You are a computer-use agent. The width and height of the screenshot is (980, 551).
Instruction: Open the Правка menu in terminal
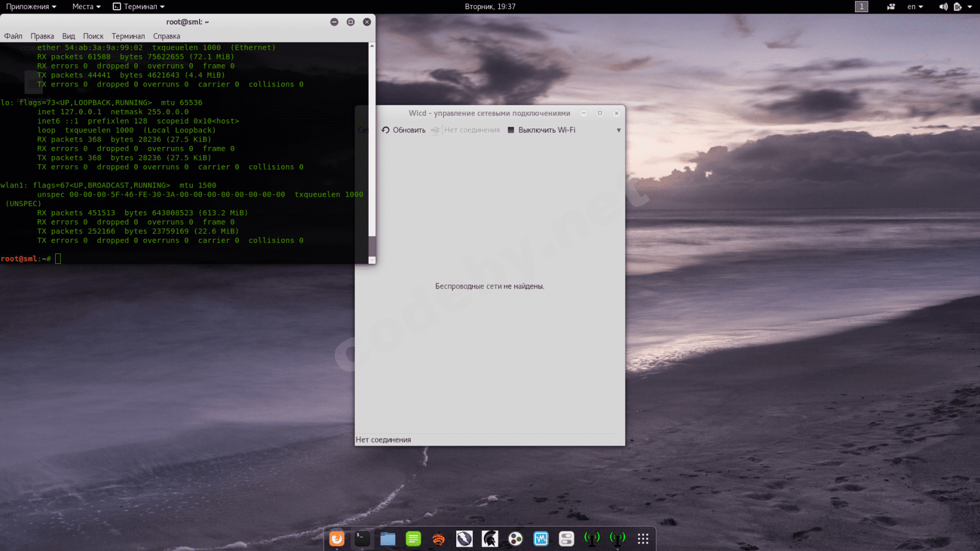pos(42,36)
